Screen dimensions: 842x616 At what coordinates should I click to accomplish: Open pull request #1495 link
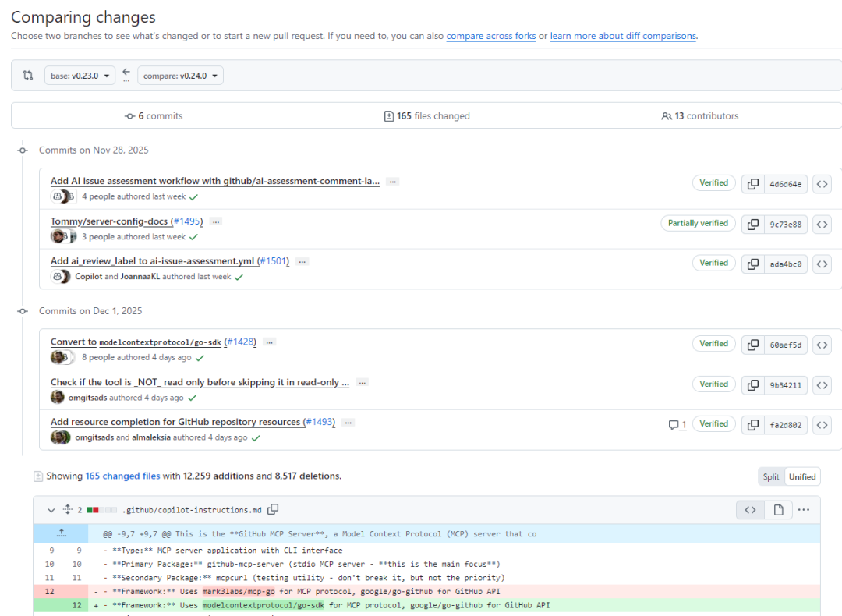tap(180, 221)
